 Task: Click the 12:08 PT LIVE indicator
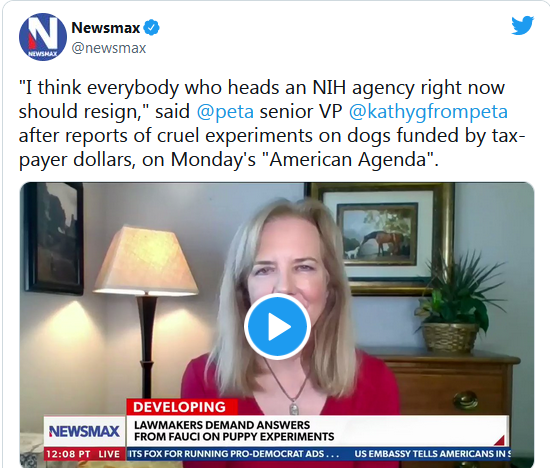pos(83,454)
